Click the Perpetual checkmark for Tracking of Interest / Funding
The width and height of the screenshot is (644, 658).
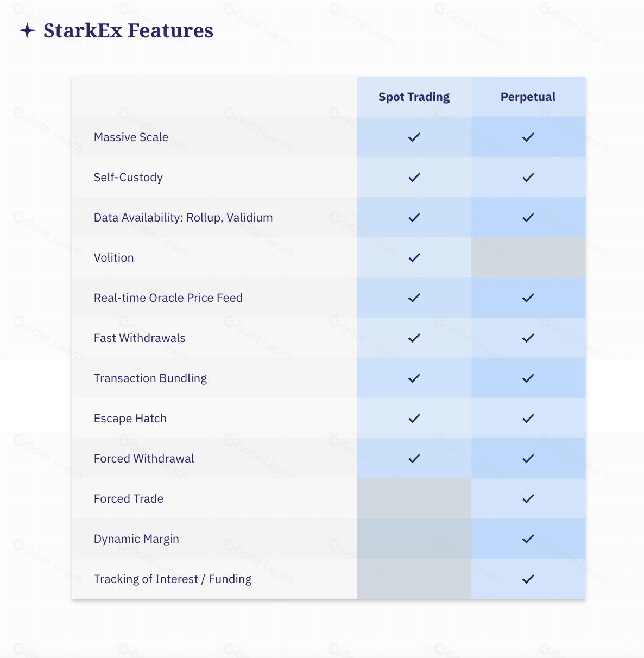pos(528,579)
